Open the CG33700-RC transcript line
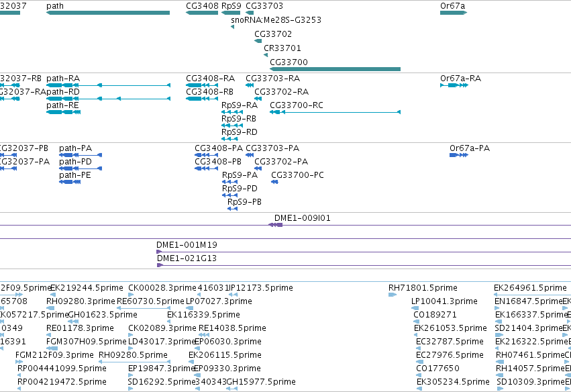 pyautogui.click(x=335, y=112)
